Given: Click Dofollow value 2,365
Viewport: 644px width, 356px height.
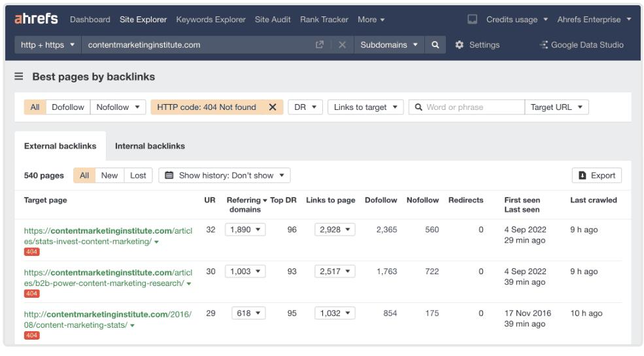Looking at the screenshot, I should click(x=387, y=230).
